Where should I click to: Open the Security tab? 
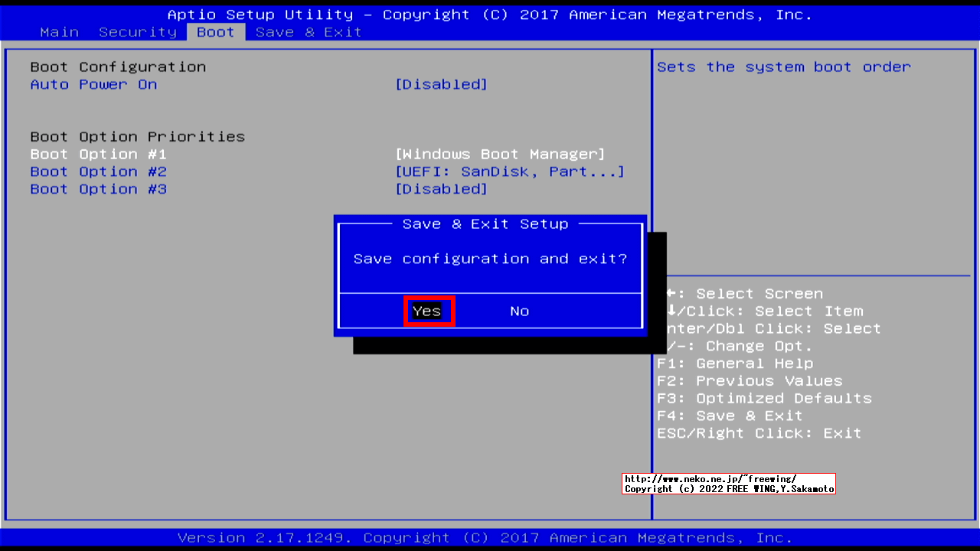point(138,32)
